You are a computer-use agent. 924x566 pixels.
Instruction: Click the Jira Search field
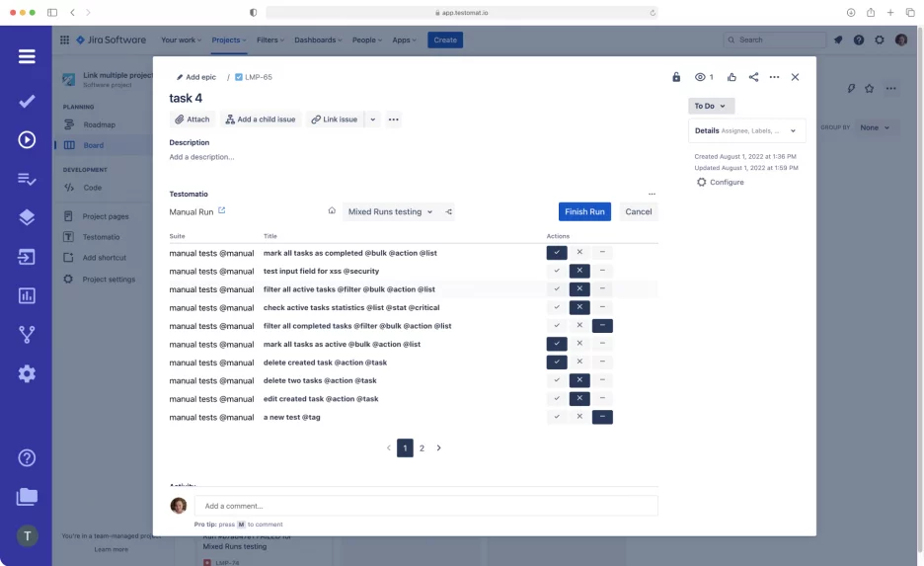pyautogui.click(x=775, y=40)
